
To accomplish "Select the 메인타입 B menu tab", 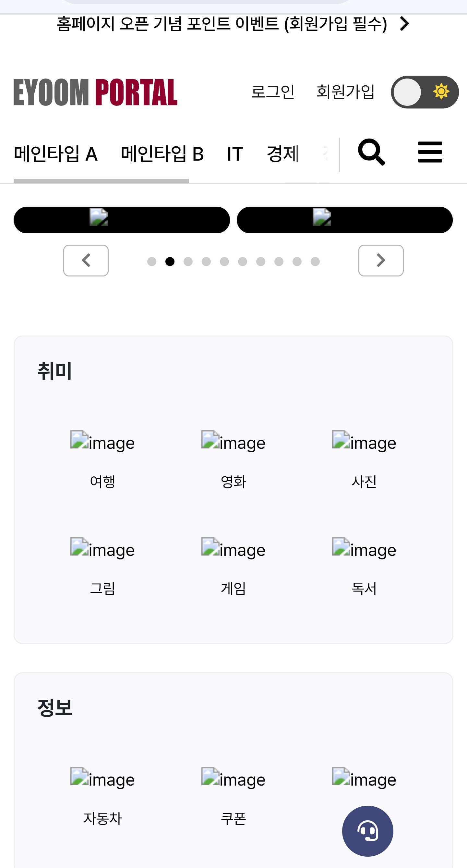I will pyautogui.click(x=162, y=154).
